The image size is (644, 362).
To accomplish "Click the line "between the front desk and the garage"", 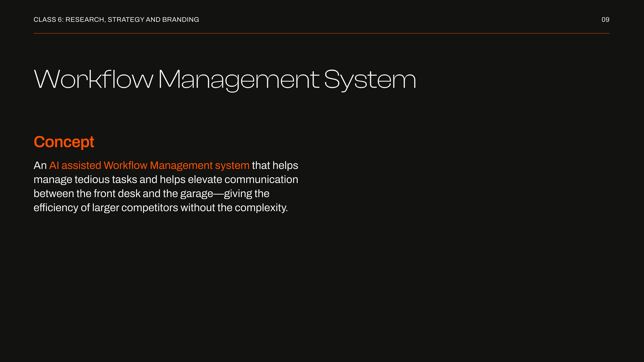I will click(151, 194).
